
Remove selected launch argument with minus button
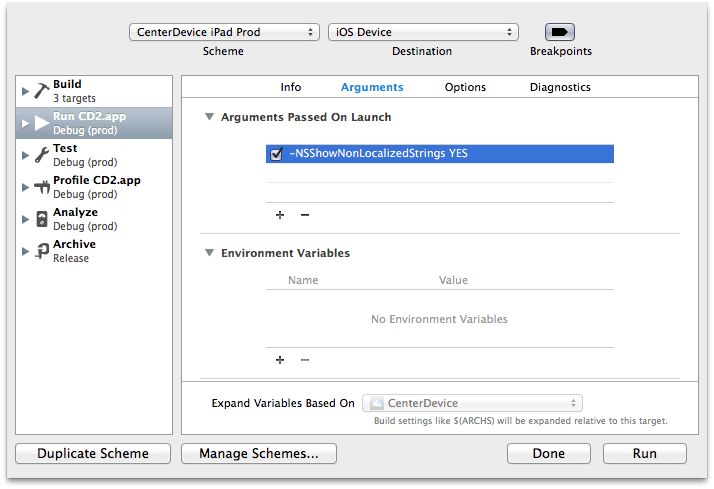click(x=305, y=215)
